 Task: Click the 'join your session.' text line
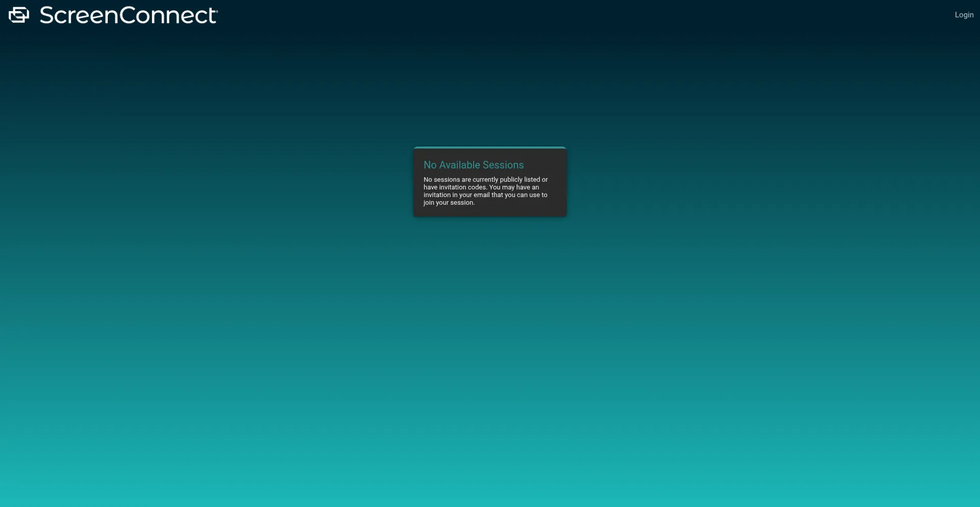tap(449, 203)
